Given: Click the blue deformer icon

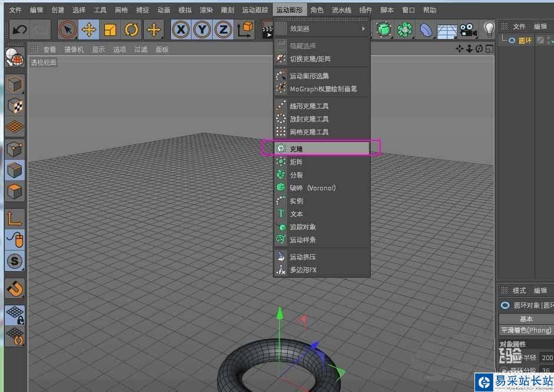Looking at the screenshot, I should pos(426,29).
